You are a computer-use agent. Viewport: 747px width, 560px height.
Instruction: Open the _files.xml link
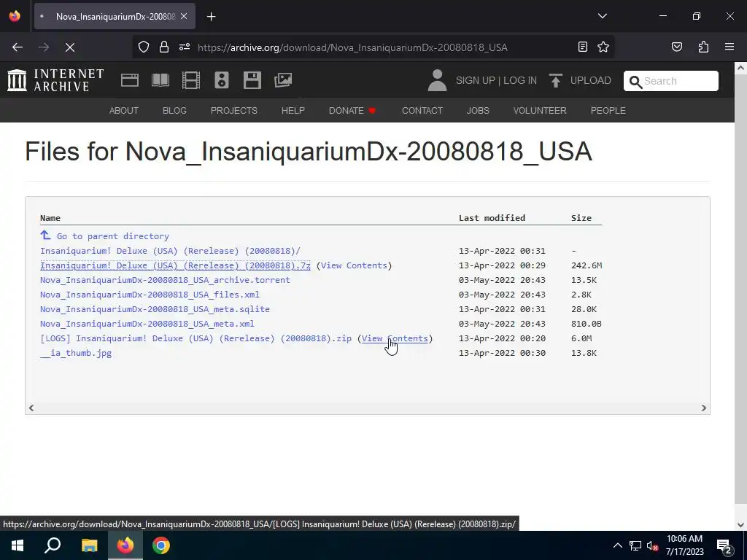[x=150, y=295]
